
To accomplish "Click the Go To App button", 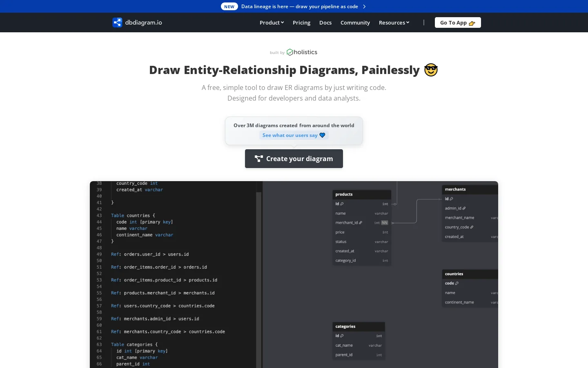I will [458, 22].
